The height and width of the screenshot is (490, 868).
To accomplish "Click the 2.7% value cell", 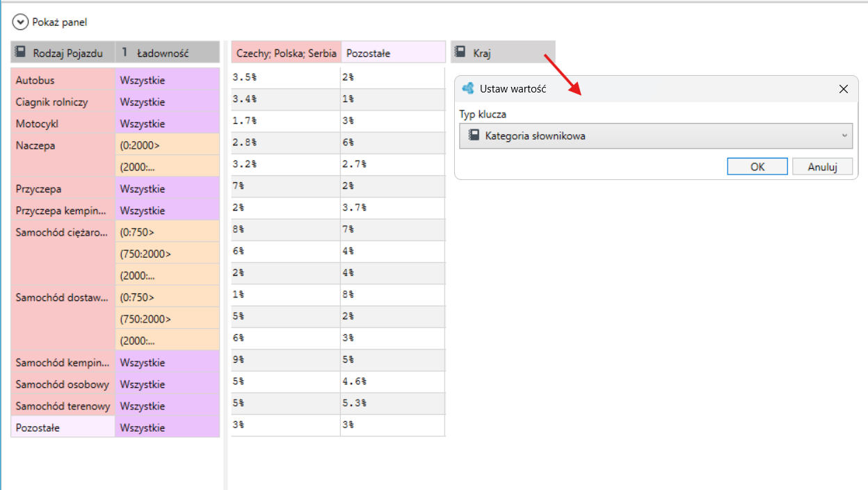I will (x=393, y=165).
